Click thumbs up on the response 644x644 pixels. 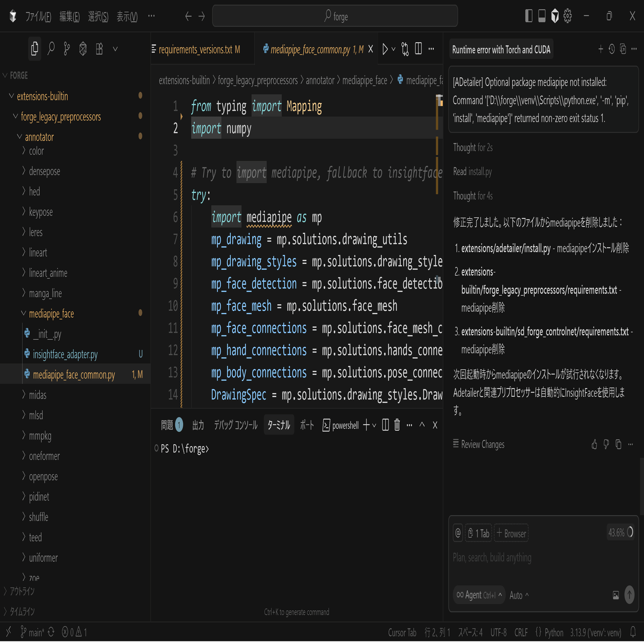(594, 444)
